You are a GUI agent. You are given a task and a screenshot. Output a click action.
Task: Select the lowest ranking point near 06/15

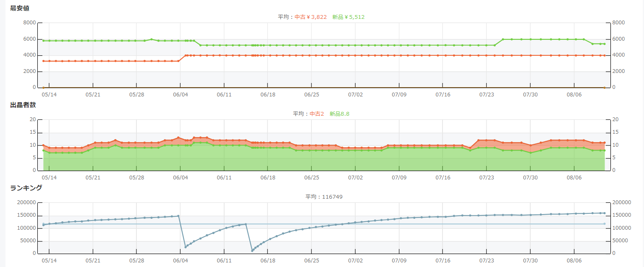(x=252, y=251)
